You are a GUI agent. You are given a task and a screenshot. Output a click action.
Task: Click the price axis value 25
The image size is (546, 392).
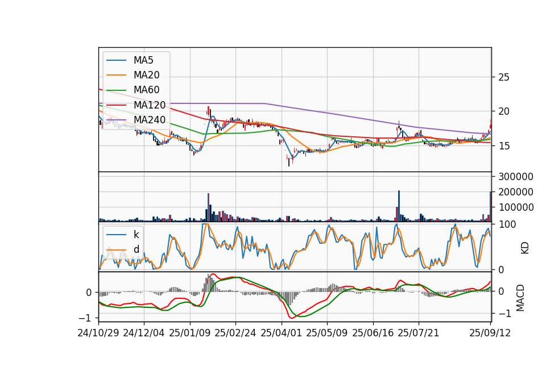click(503, 77)
